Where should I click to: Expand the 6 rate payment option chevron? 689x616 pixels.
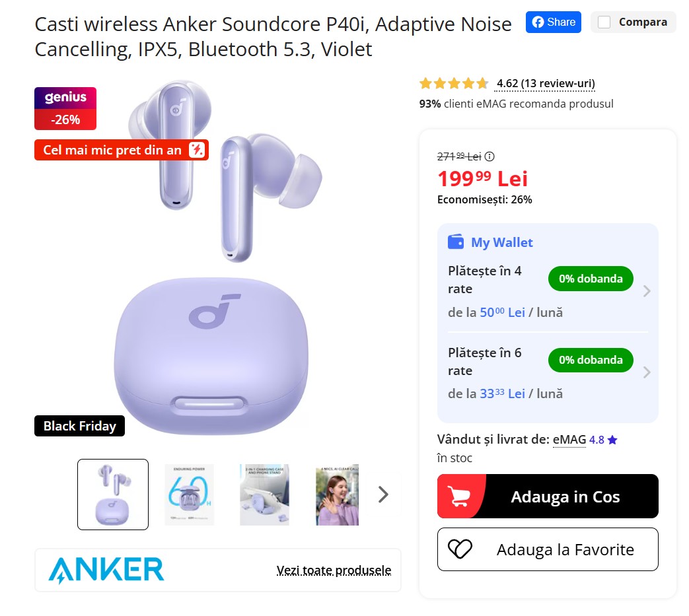tap(646, 372)
